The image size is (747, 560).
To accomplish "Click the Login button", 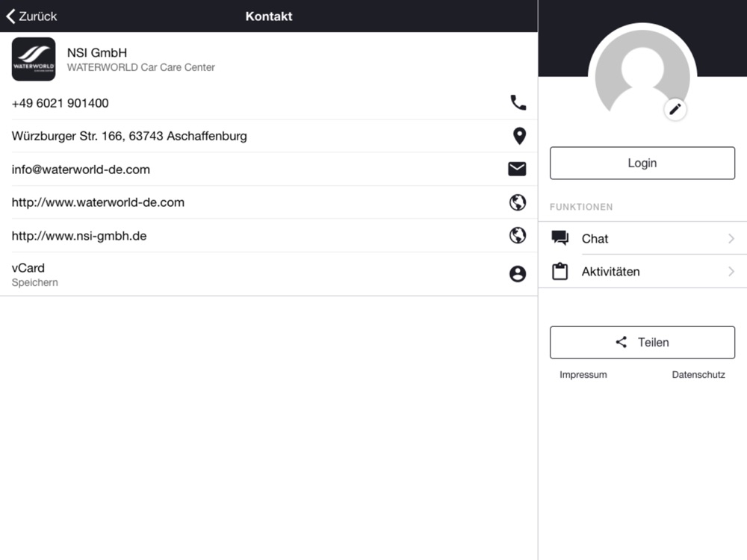I will (642, 164).
